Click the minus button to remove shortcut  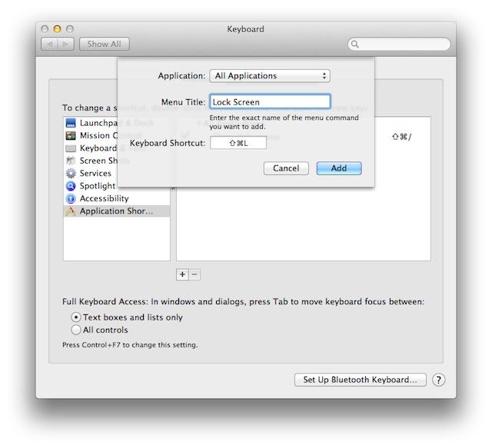point(194,274)
